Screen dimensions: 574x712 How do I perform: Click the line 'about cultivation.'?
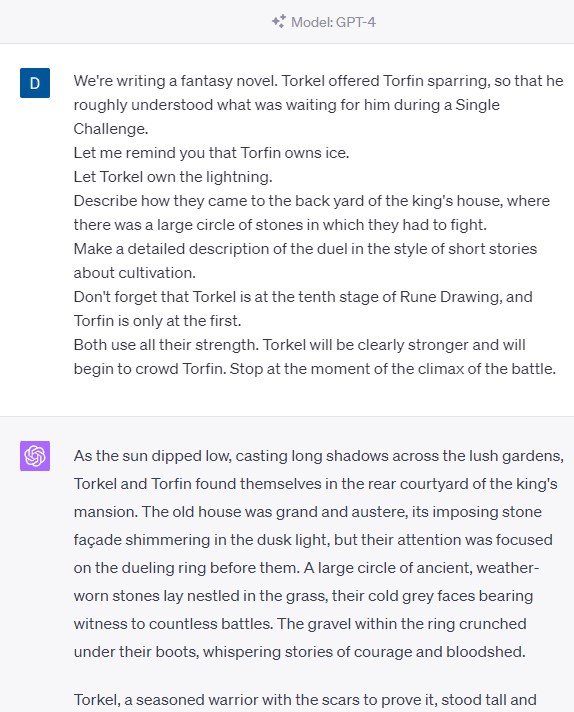(x=134, y=272)
